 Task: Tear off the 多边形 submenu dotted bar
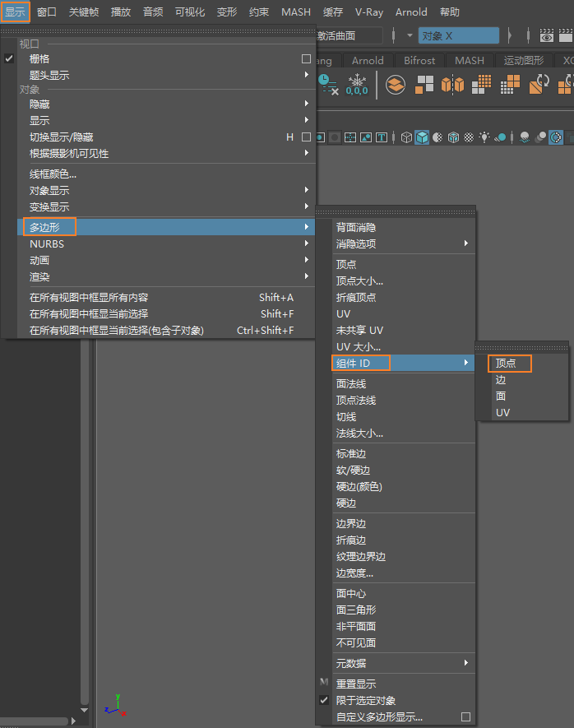(396, 211)
